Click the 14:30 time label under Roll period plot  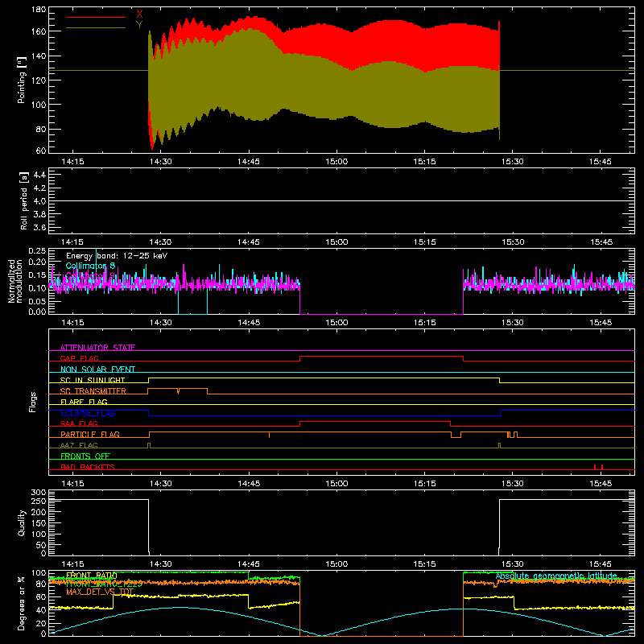[x=160, y=242]
